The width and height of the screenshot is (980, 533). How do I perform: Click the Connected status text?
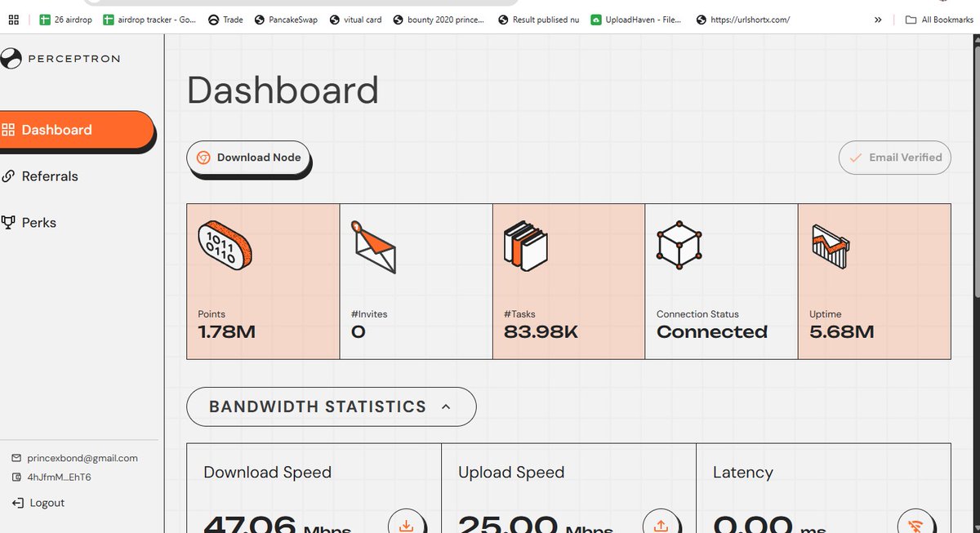712,332
